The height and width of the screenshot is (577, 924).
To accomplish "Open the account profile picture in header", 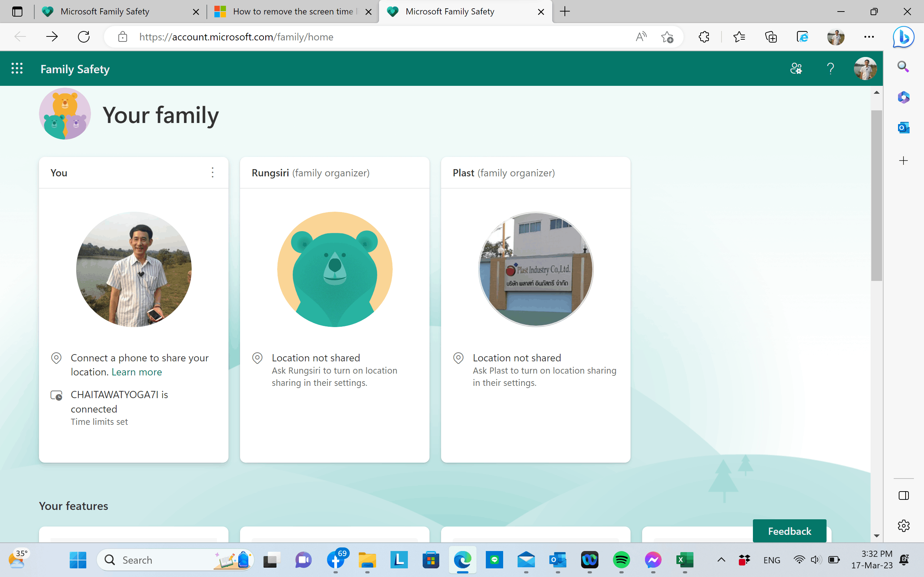I will [865, 69].
